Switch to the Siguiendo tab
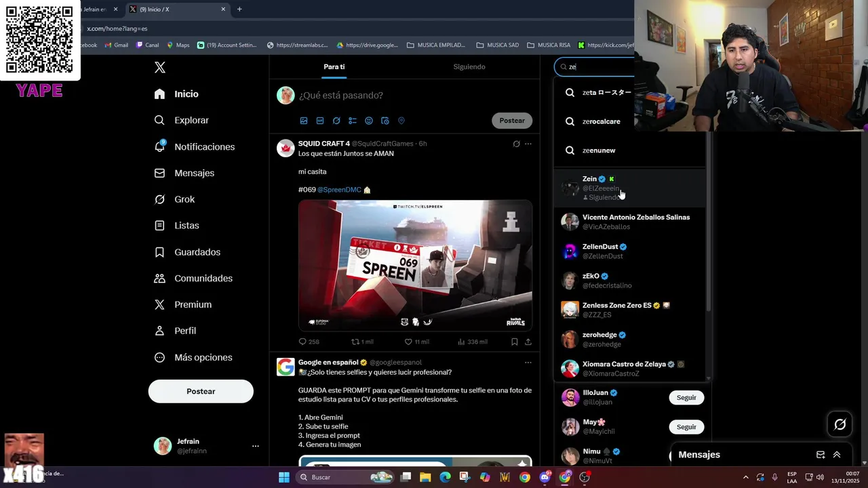Viewport: 868px width, 488px height. tap(469, 66)
